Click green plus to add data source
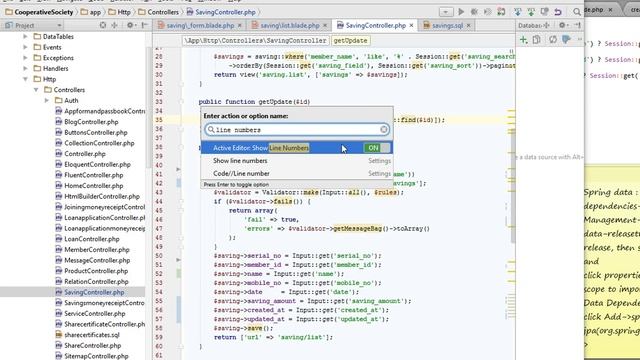 (x=523, y=40)
